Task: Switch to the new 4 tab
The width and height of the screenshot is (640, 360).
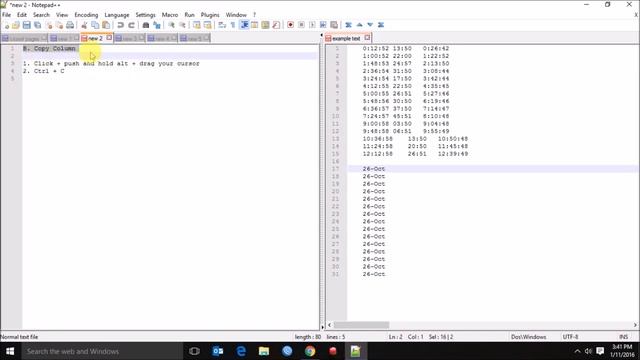Action: 162,38
